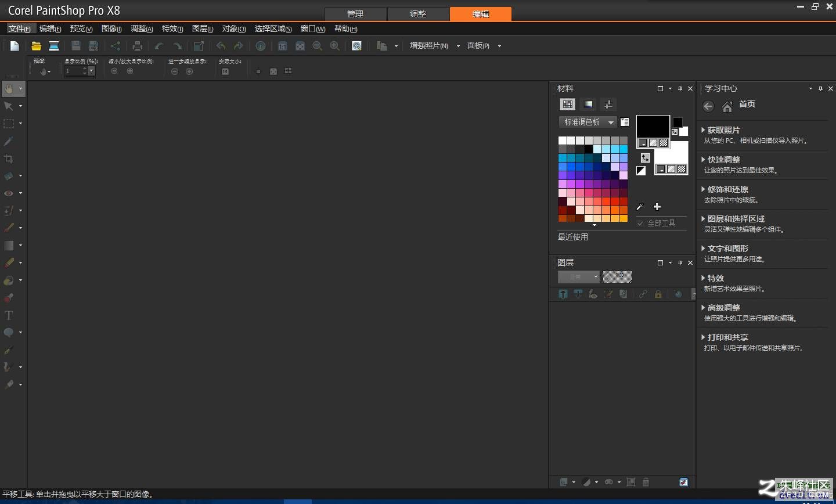The width and height of the screenshot is (836, 504).
Task: Open the zoom percentage dropdown arrow
Action: (91, 71)
